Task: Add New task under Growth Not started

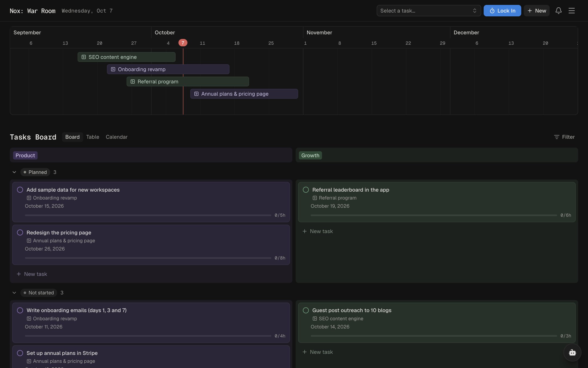Action: click(x=318, y=352)
